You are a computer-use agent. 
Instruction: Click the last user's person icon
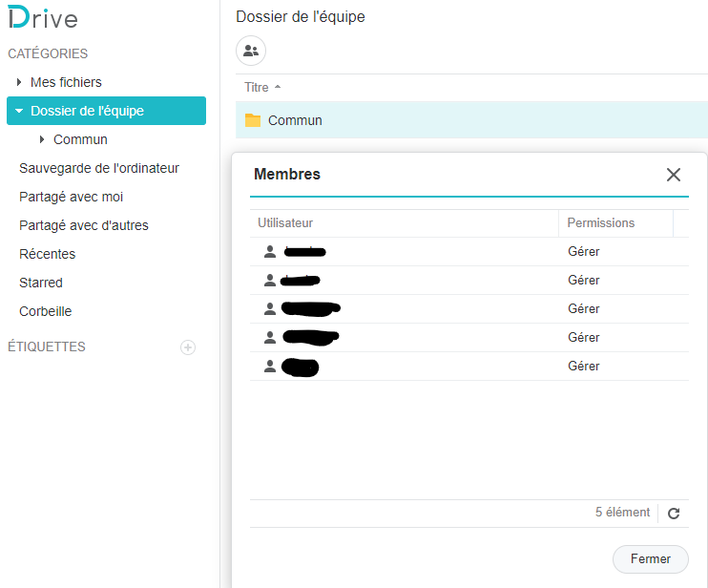click(270, 367)
